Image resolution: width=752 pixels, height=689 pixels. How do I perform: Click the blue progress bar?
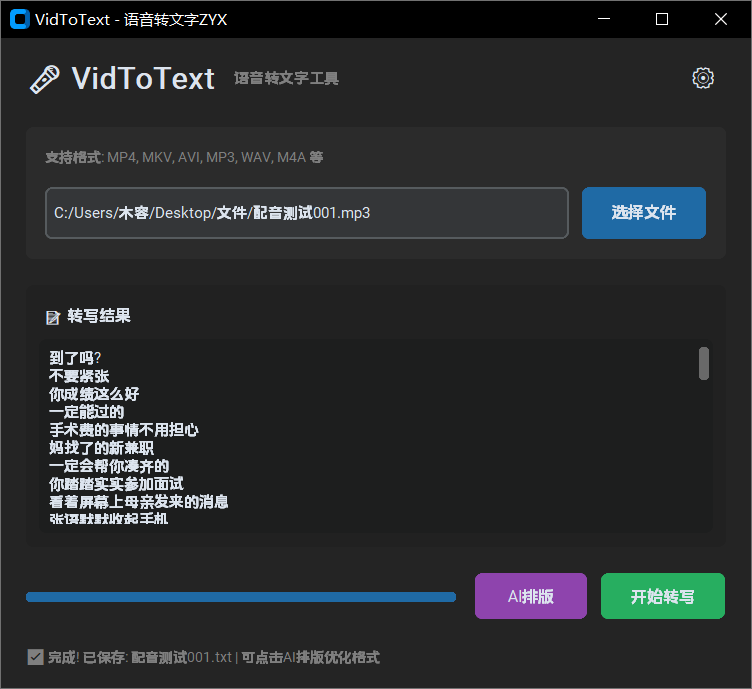click(x=241, y=597)
